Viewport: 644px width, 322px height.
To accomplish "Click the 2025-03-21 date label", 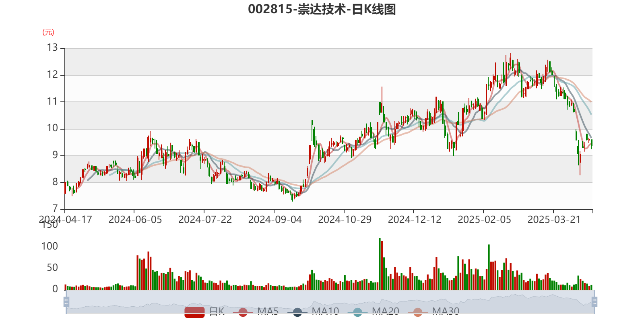I will 554,219.
